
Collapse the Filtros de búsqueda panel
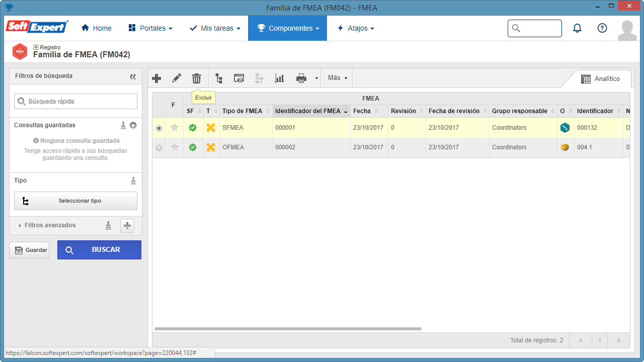click(x=133, y=76)
